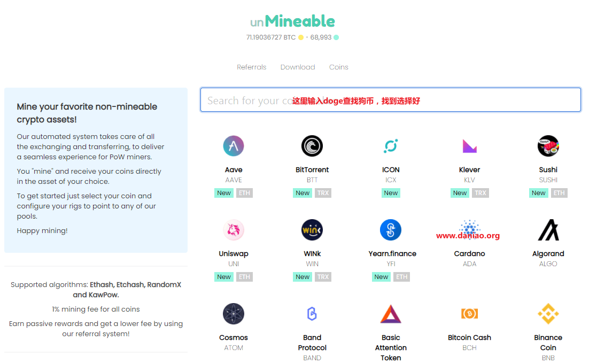
Task: Go to the Download page
Action: 298,67
